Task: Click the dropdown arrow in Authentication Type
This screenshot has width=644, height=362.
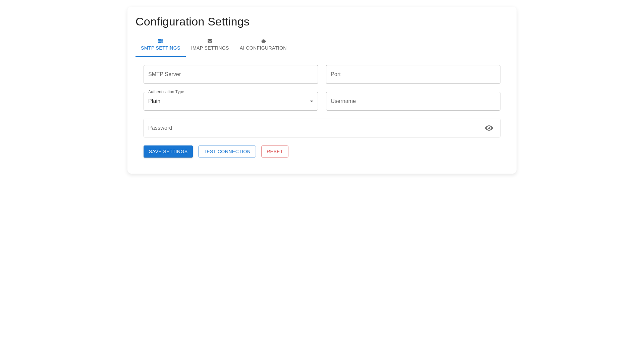Action: tap(311, 101)
